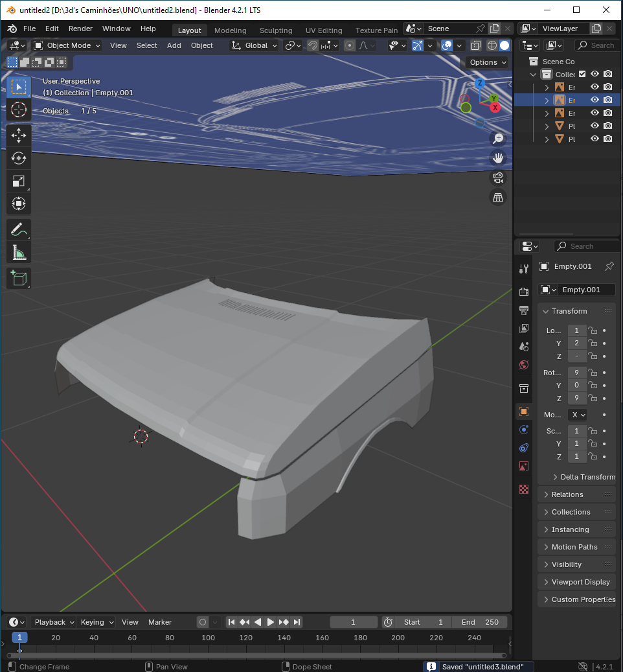Toggle X-ray display in viewport header
623x672 pixels.
click(x=475, y=45)
